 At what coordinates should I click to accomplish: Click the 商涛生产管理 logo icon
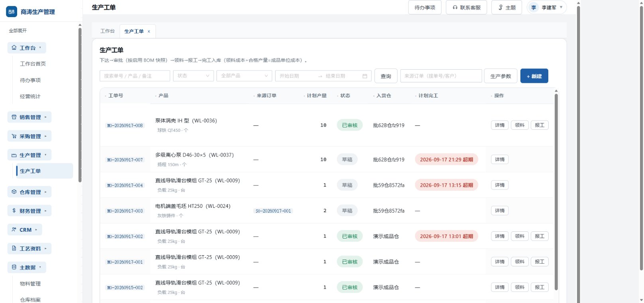[12, 12]
